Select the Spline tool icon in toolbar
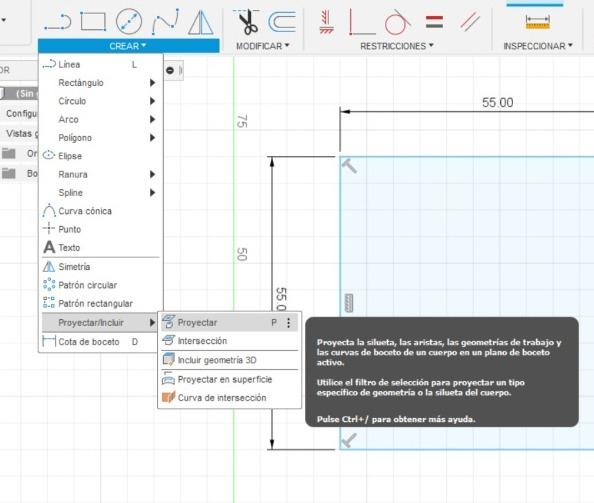Viewport: 594px width, 503px height. click(166, 22)
